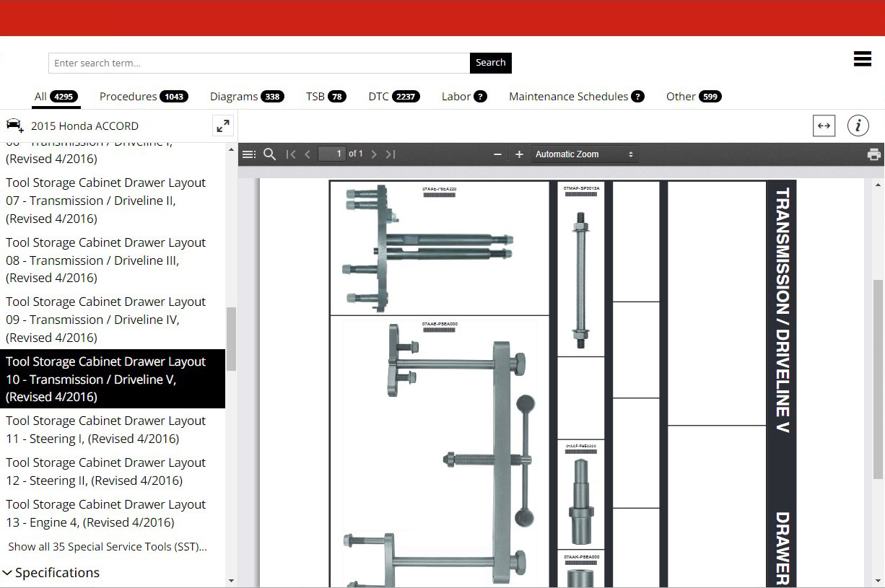Show all 35 Special Service Tools link

click(108, 547)
